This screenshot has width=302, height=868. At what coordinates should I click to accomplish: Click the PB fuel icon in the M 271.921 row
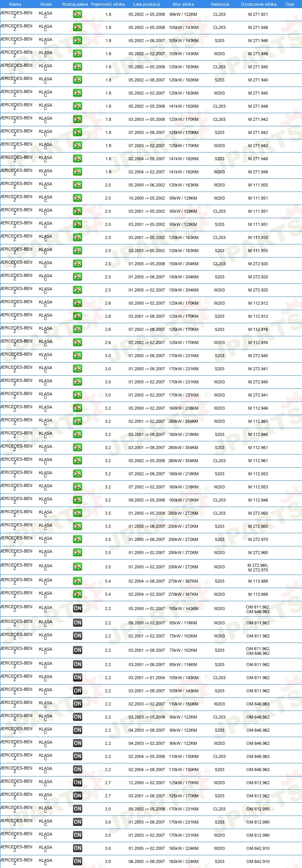point(78,14)
